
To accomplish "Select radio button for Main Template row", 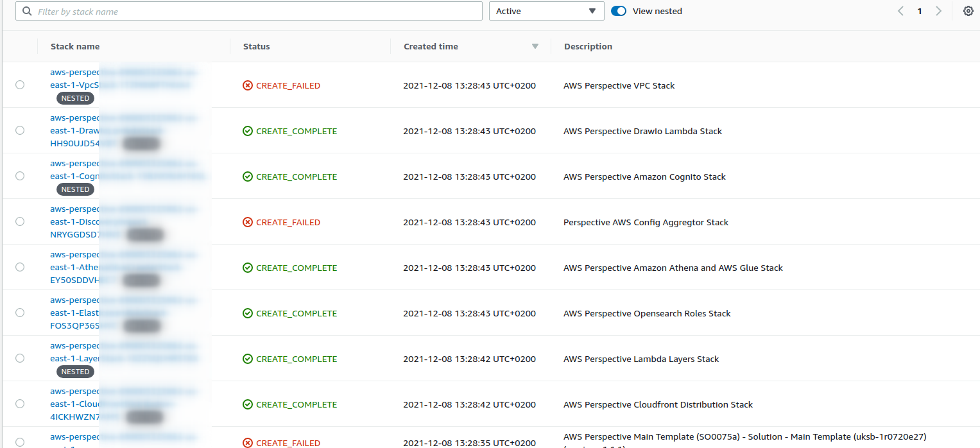I will (20, 442).
